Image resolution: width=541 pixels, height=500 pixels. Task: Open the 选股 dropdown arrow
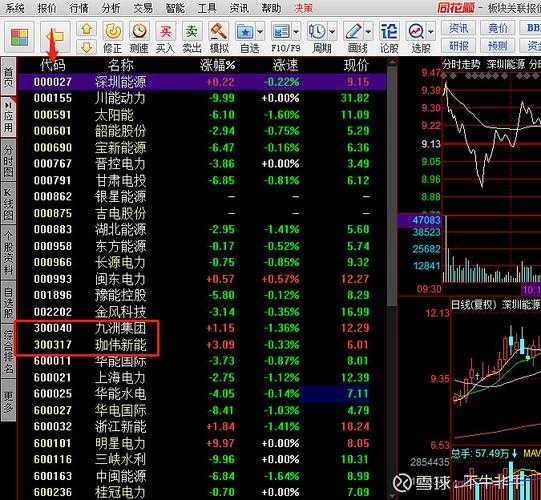pos(431,32)
